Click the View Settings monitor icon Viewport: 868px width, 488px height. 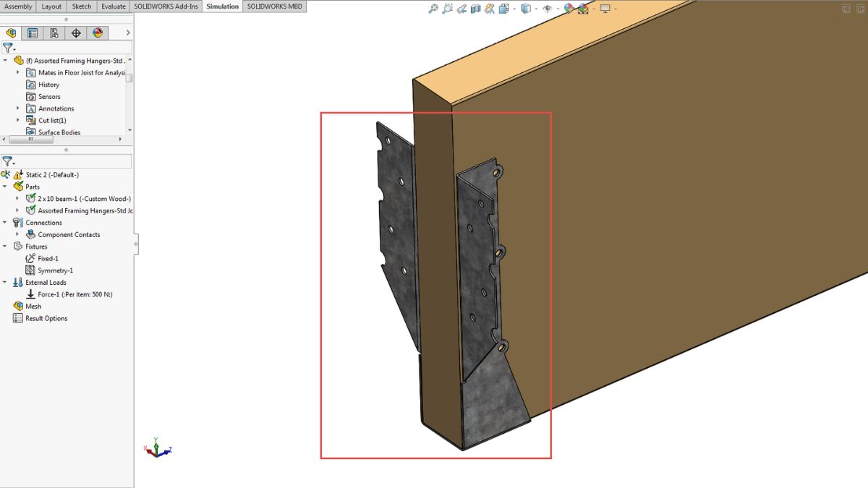(x=605, y=9)
